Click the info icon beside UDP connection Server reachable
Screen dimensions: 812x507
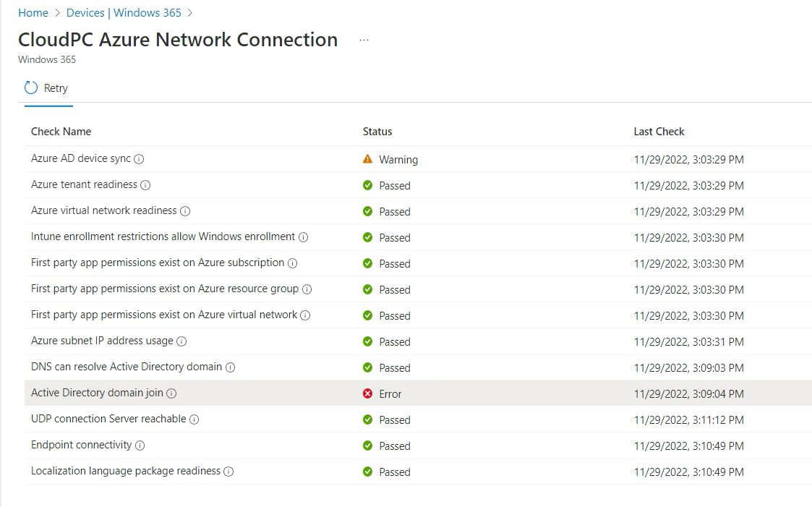pos(194,419)
